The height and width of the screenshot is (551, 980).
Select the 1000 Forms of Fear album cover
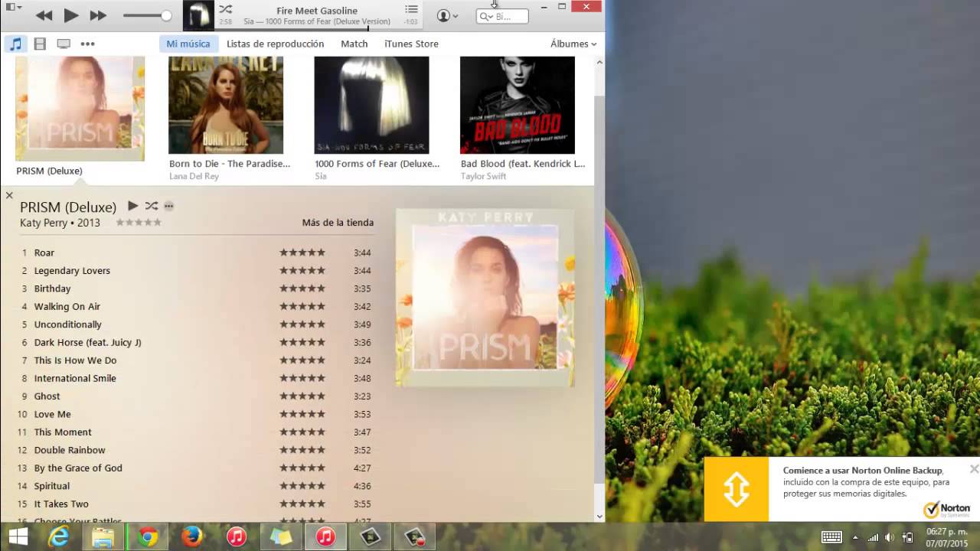tap(371, 105)
